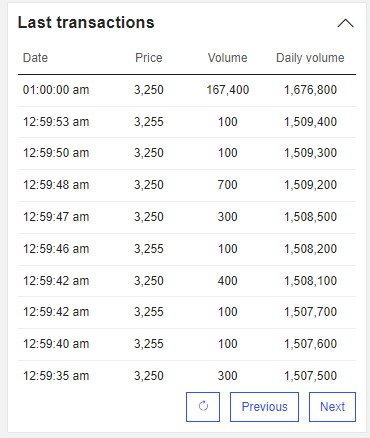Click the 1,676,800 daily volume value
This screenshot has width=370, height=438.
tap(310, 90)
